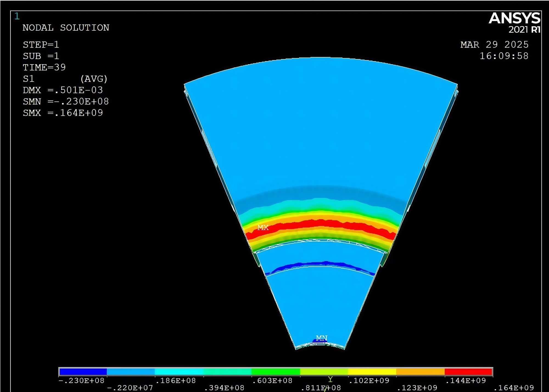Click the NODAL SOLUTION title text

tap(66, 28)
